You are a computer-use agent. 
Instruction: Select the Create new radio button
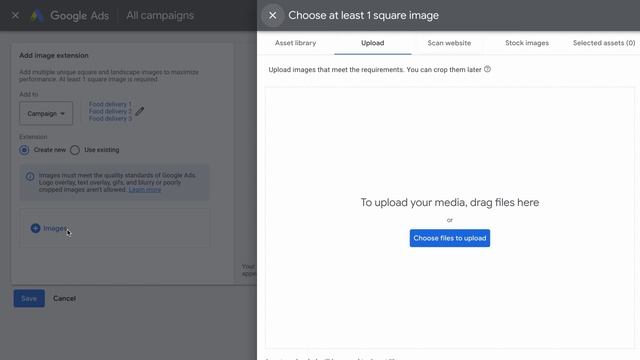pyautogui.click(x=24, y=150)
